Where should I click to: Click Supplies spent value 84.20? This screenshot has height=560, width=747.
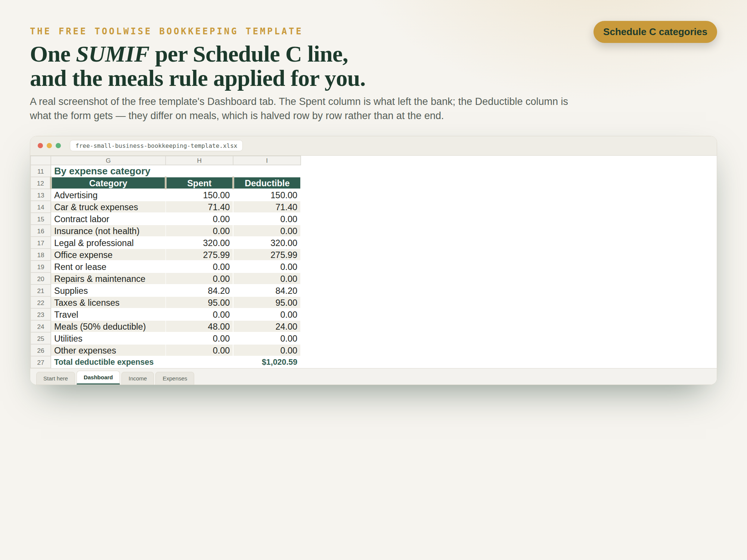click(199, 291)
